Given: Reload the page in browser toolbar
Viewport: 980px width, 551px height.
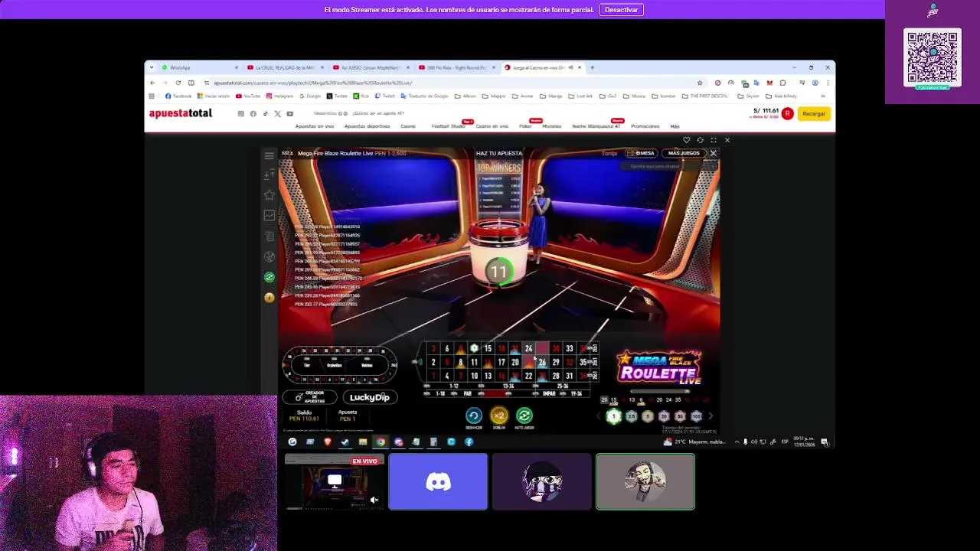Looking at the screenshot, I should pyautogui.click(x=178, y=83).
